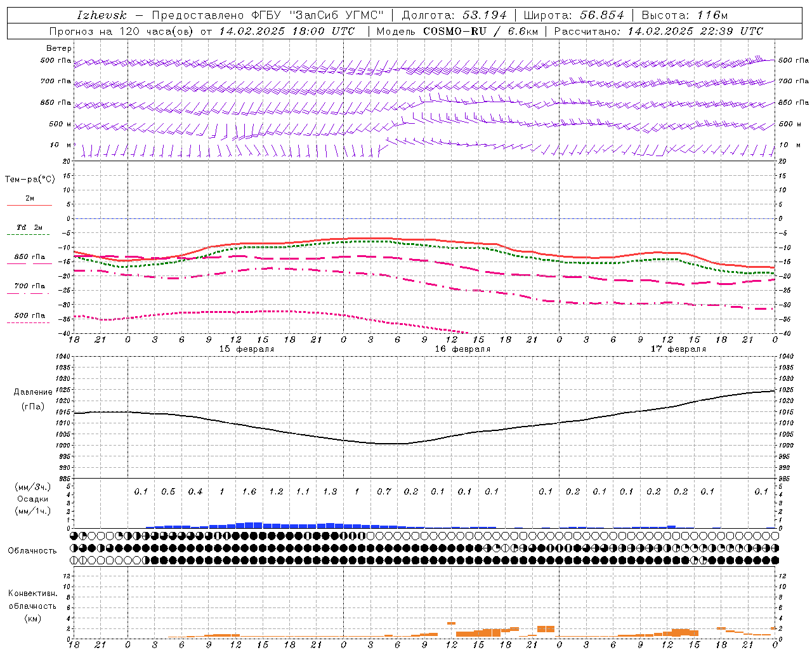812x650 pixels.
Task: Click the "16 февраля" date label
Action: (462, 349)
